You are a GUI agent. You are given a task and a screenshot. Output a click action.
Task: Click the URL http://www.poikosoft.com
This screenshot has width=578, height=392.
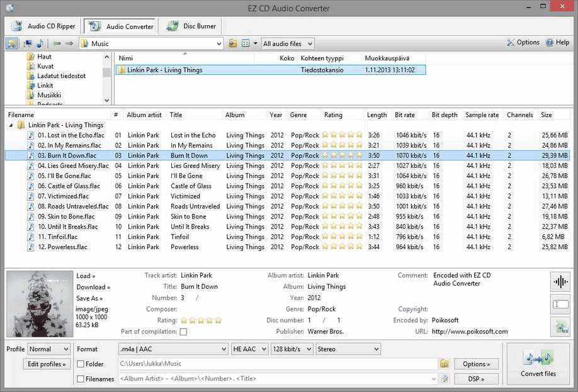[x=470, y=331]
